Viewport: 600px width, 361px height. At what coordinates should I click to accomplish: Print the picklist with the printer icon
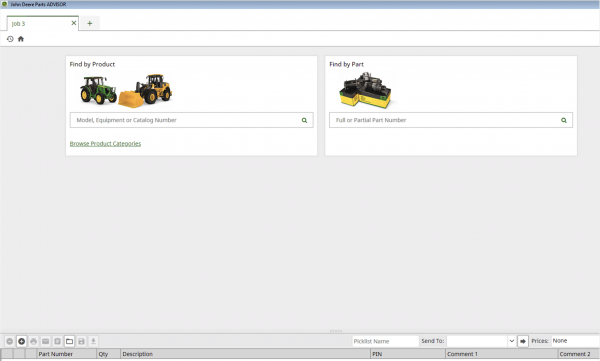coord(34,341)
